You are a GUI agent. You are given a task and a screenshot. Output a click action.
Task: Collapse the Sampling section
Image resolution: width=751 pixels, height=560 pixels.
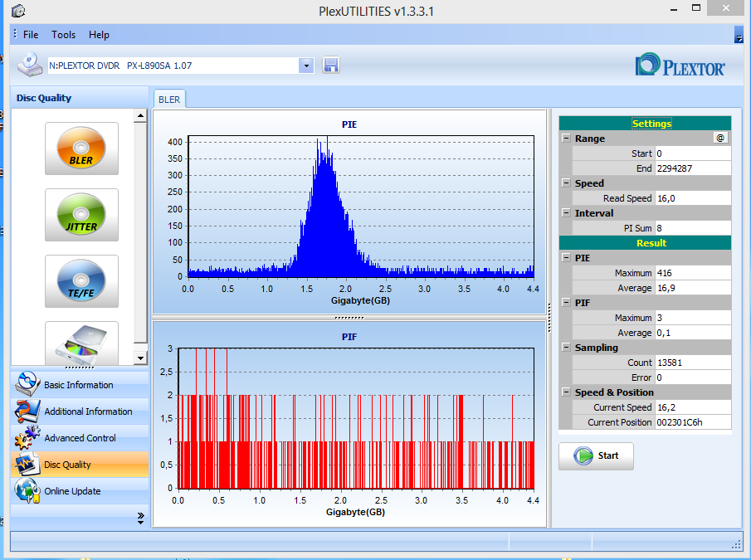click(x=566, y=347)
